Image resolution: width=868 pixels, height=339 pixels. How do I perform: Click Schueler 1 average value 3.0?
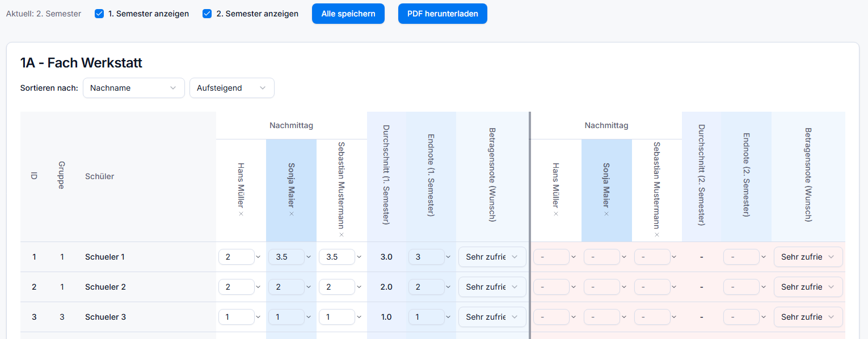pyautogui.click(x=386, y=257)
